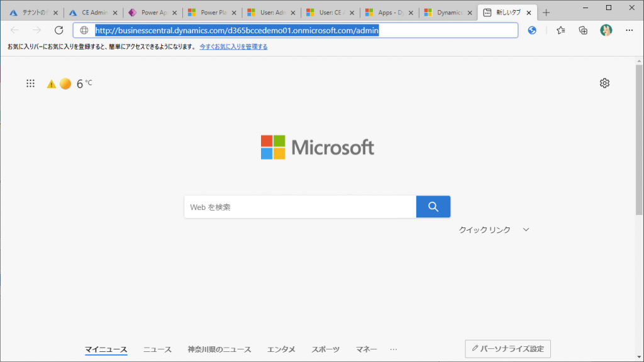Click the 6 °C temperature reading

point(84,84)
